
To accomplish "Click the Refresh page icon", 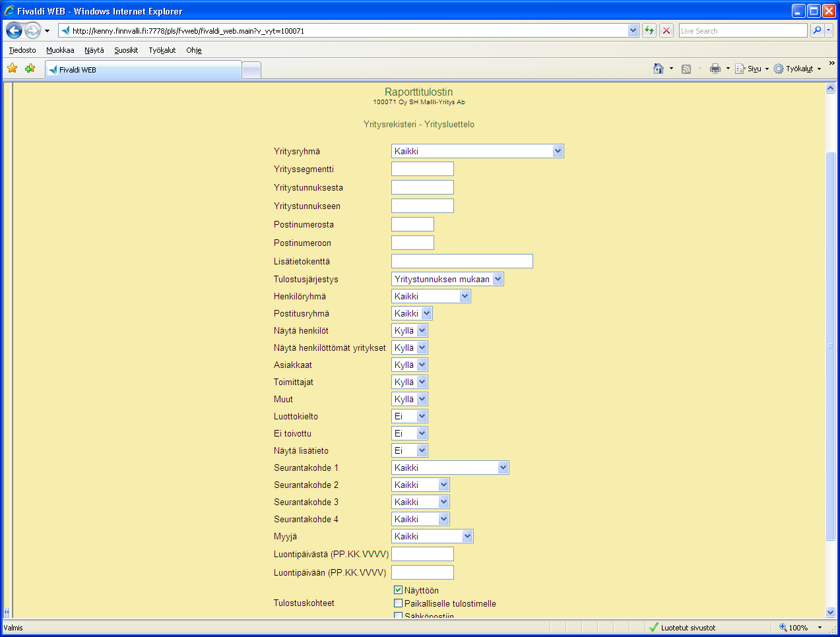I will click(649, 30).
